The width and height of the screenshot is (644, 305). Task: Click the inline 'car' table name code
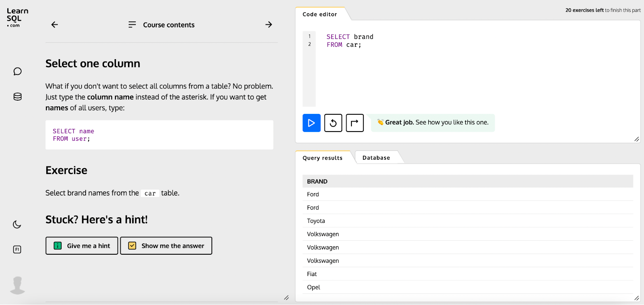click(150, 193)
